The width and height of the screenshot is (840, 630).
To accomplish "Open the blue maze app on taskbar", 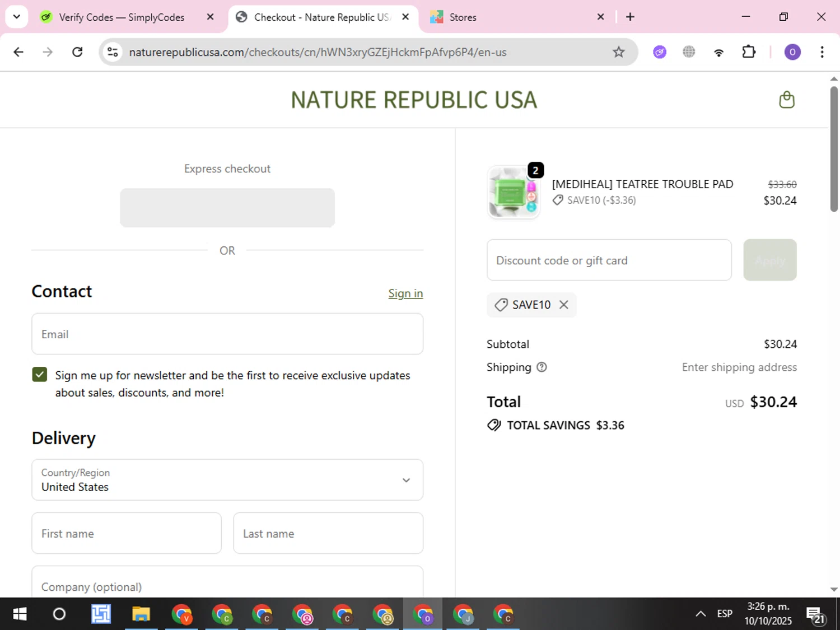I will tap(101, 614).
